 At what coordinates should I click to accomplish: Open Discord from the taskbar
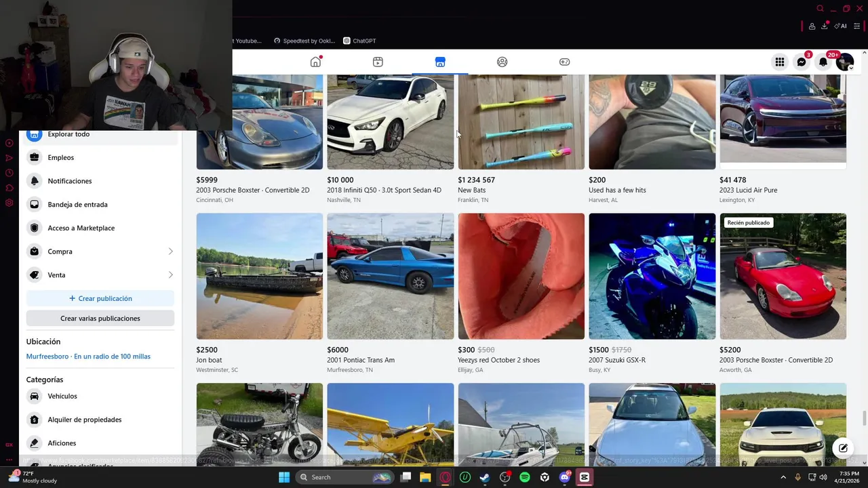[x=565, y=477]
